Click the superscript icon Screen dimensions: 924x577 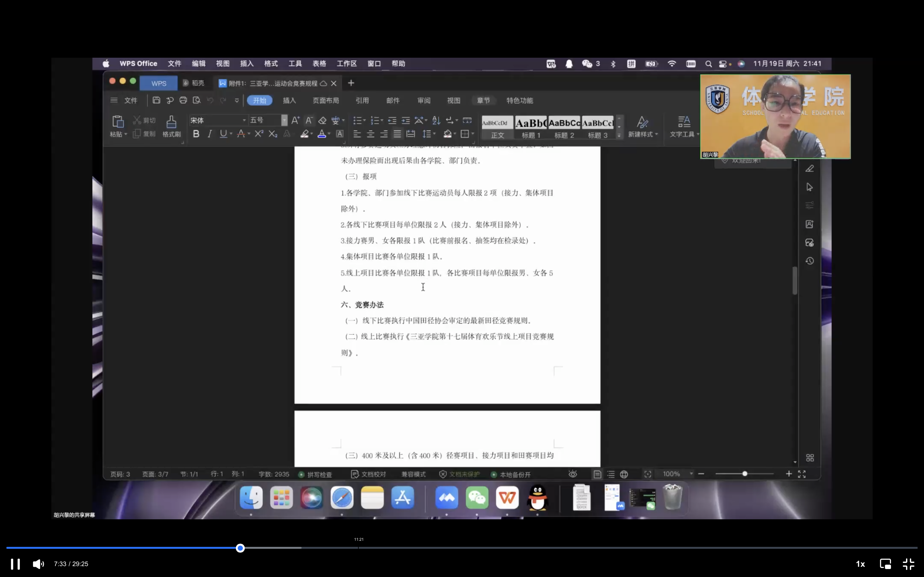(259, 134)
